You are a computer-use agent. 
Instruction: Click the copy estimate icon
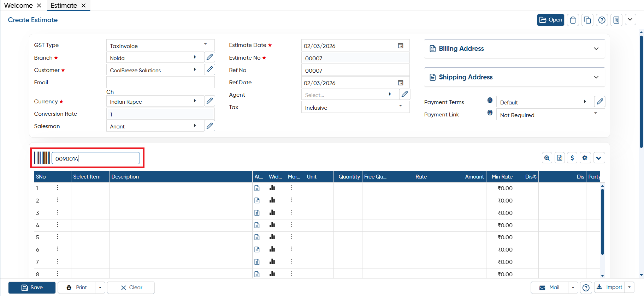(587, 20)
